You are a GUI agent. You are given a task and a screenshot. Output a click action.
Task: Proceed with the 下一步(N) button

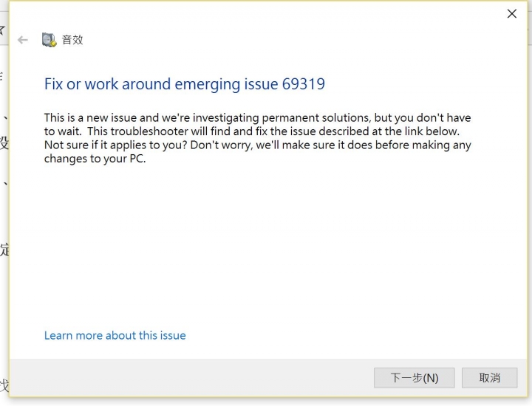415,377
